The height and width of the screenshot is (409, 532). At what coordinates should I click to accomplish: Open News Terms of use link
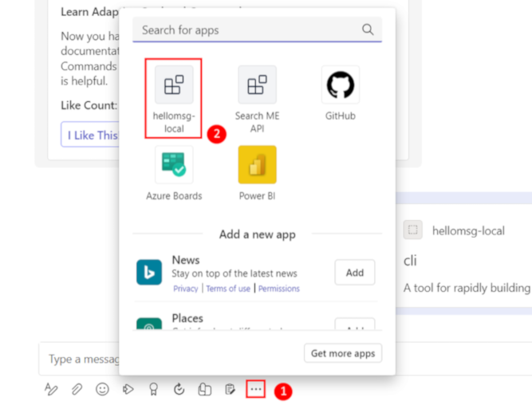tap(228, 289)
